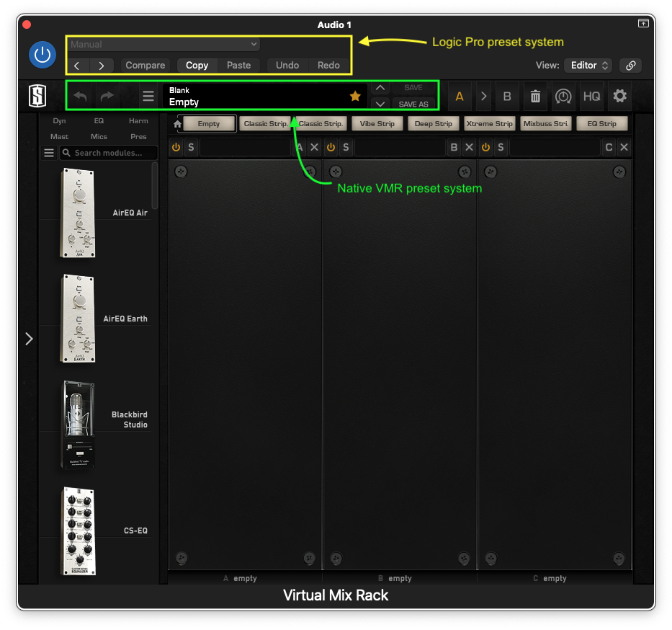Click the VMR redo curved arrow

[x=107, y=96]
